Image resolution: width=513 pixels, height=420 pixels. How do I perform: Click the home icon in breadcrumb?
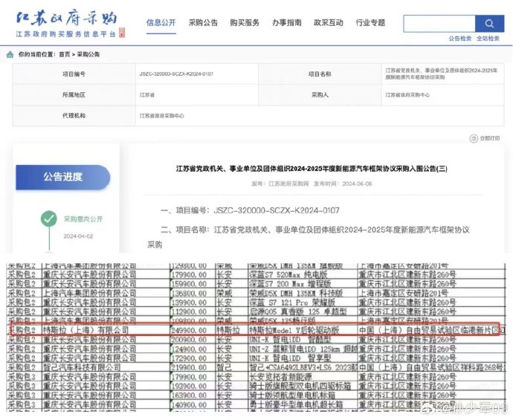(10, 54)
